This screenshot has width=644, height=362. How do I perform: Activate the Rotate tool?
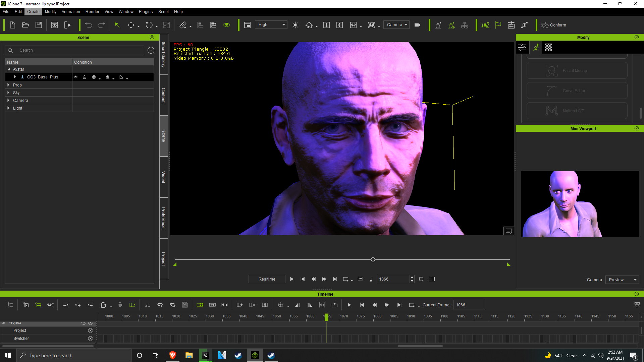coord(149,25)
